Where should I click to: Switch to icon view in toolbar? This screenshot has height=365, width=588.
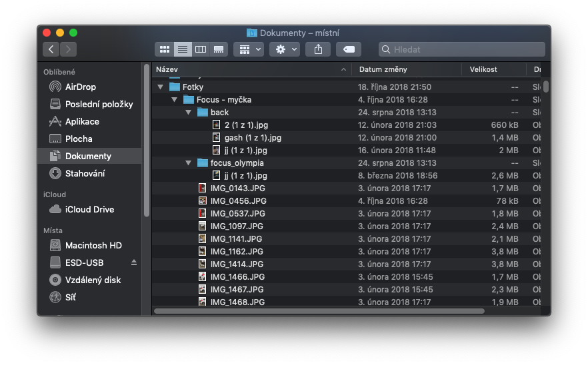click(164, 49)
